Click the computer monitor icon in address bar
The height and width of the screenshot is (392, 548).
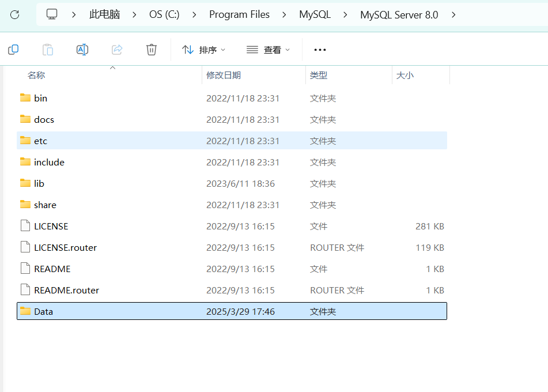coord(52,14)
